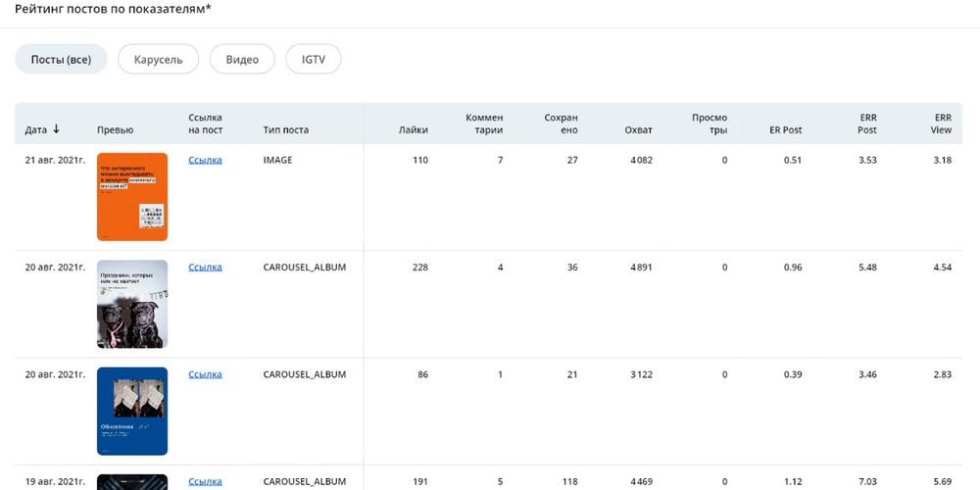Sort table by "Просмотры" column header
Screen dimensions: 980x490
click(x=710, y=123)
